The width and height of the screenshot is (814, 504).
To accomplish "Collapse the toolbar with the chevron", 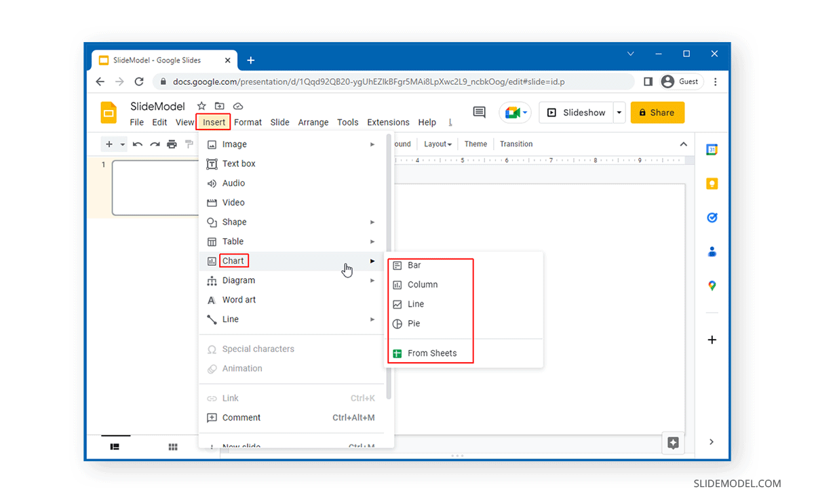I will pos(684,144).
